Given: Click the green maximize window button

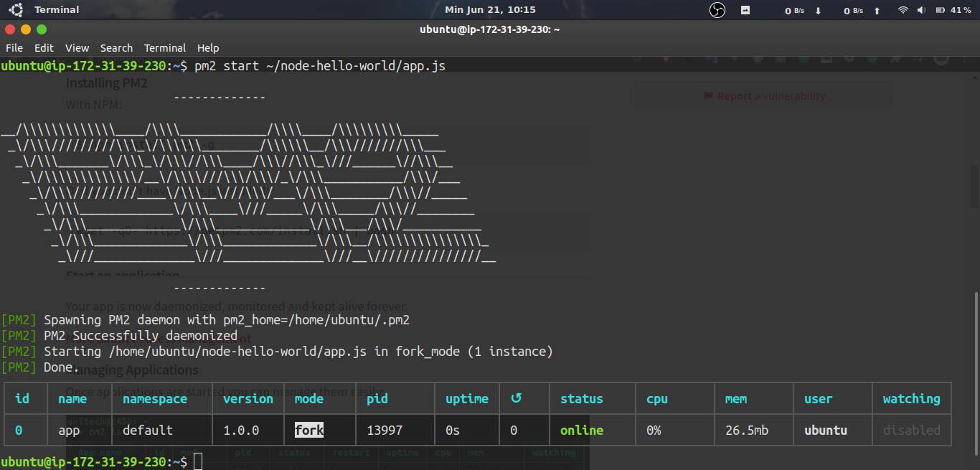Looking at the screenshot, I should coord(41,29).
